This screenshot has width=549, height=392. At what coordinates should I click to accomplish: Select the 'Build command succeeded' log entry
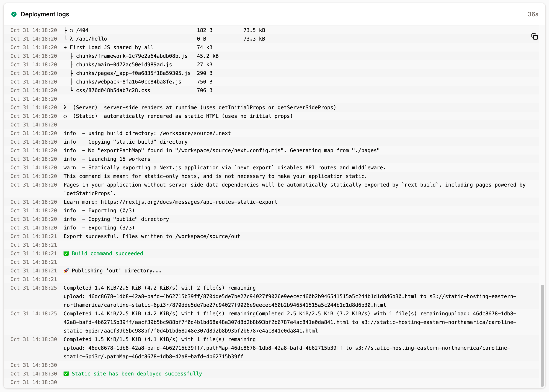(107, 254)
